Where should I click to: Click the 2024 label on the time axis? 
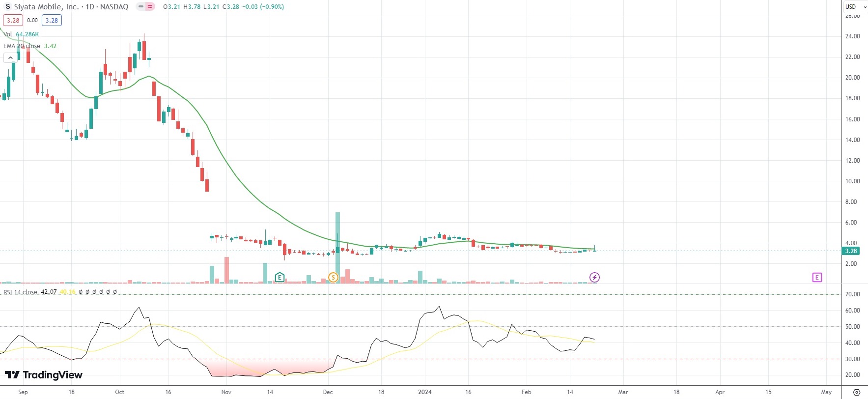425,392
